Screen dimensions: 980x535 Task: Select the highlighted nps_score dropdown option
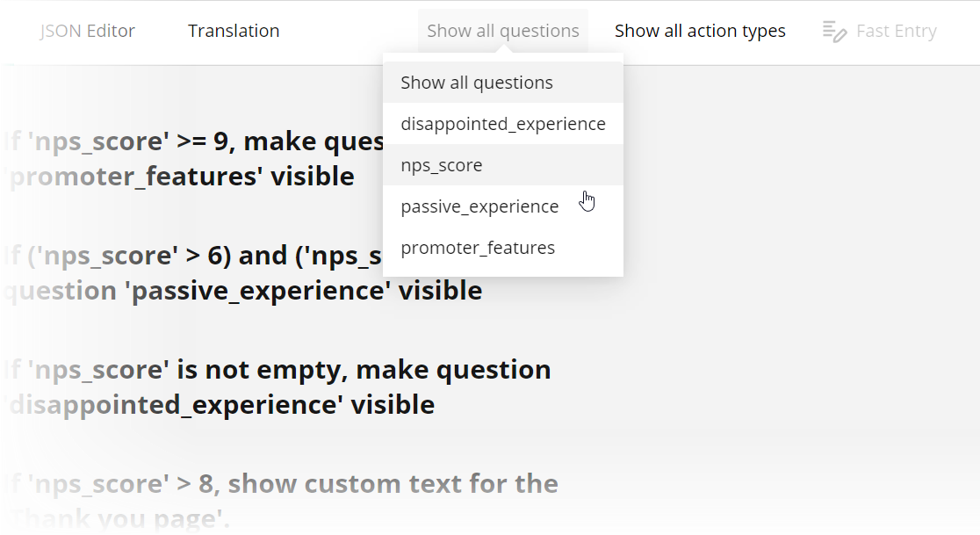(441, 164)
